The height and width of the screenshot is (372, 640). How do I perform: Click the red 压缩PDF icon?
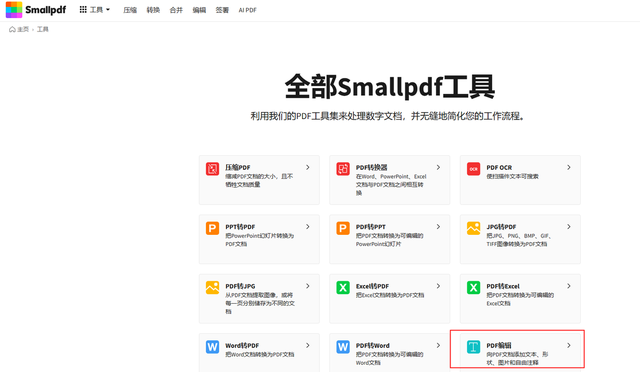(212, 169)
